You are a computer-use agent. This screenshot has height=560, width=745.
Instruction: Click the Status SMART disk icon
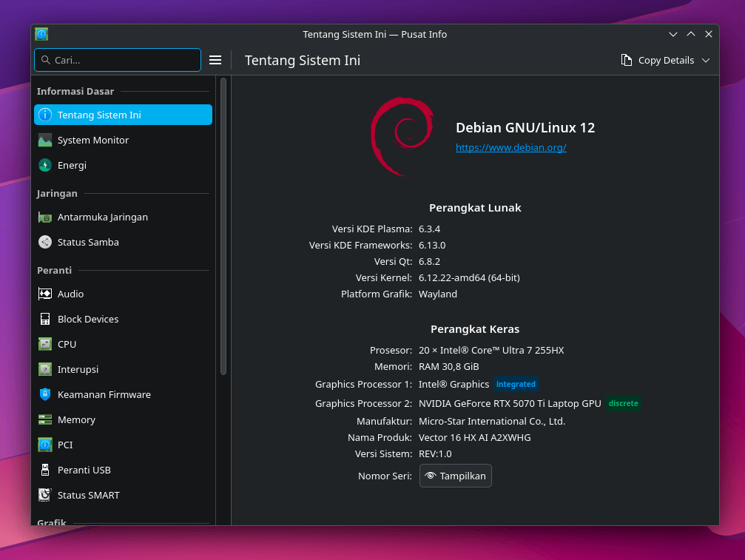coord(44,496)
